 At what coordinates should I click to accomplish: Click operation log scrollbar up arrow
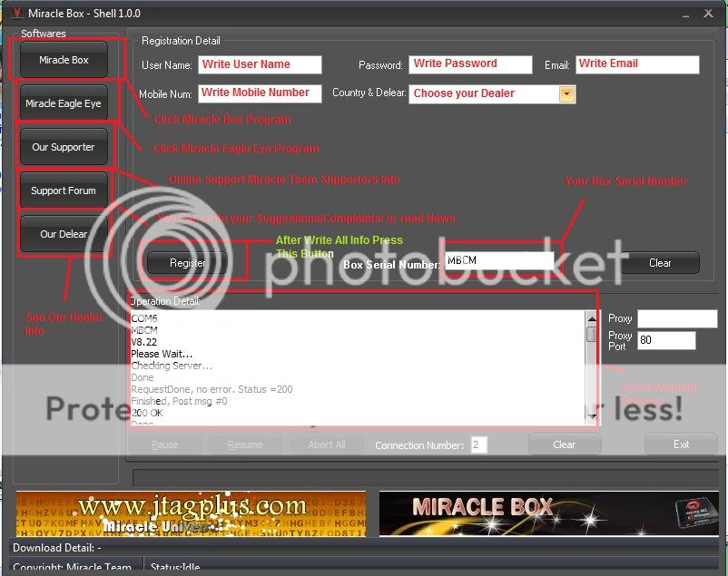pos(592,318)
